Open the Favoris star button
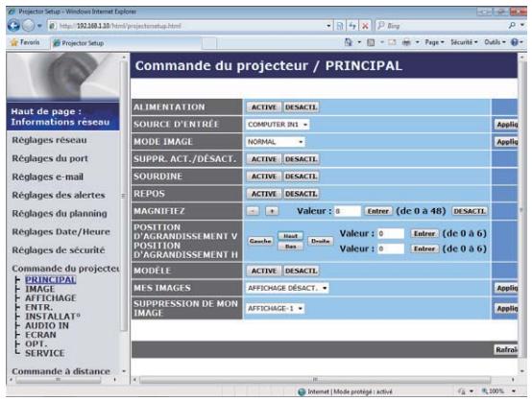The height and width of the screenshot is (401, 532). tap(25, 42)
